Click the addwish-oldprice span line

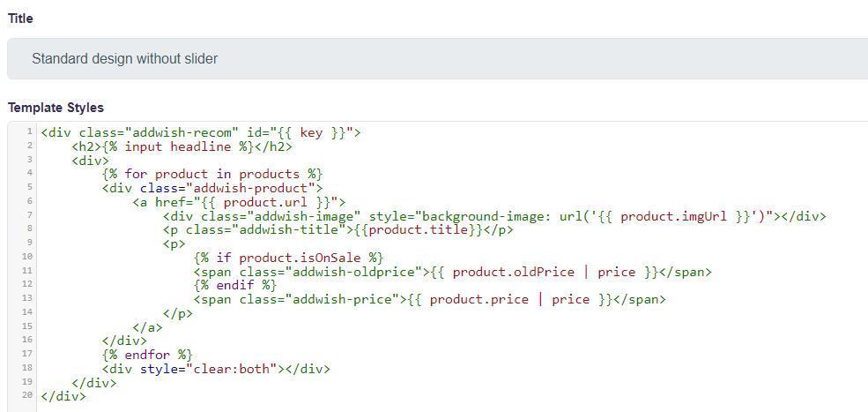click(452, 272)
